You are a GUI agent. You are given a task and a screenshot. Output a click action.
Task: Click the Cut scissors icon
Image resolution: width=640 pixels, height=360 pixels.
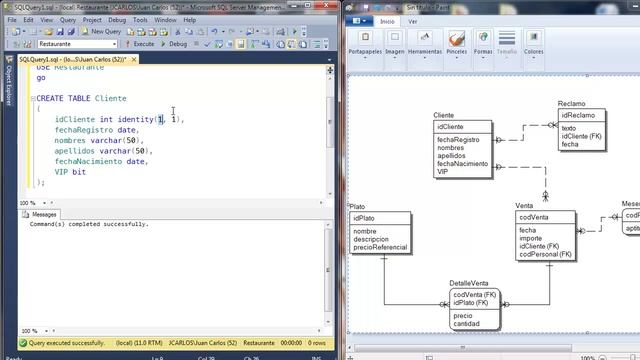(x=178, y=31)
